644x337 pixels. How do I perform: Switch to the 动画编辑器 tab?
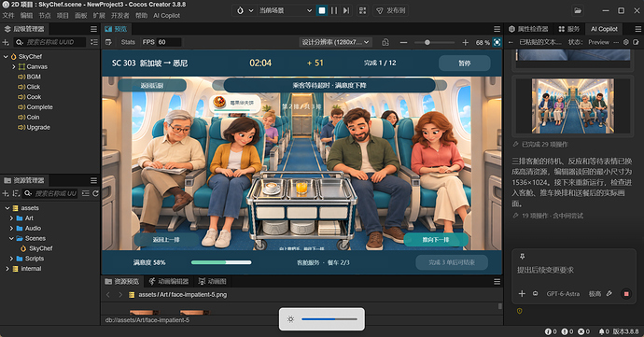(168, 282)
